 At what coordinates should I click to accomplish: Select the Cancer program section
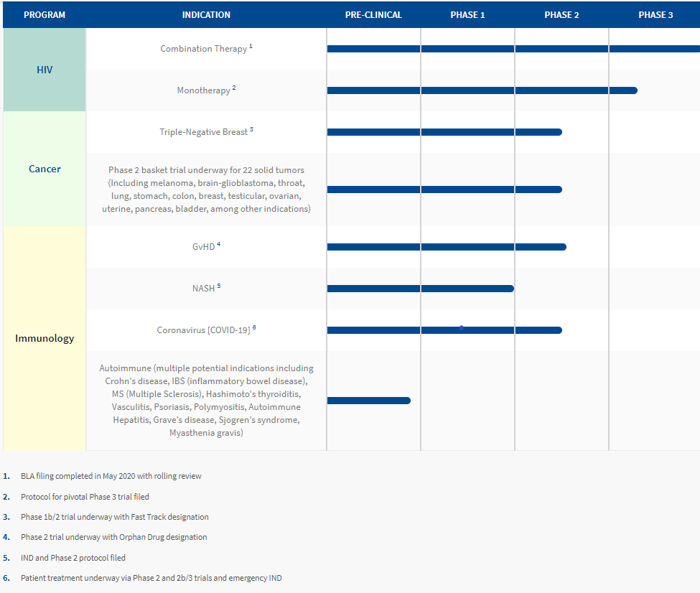tap(45, 169)
